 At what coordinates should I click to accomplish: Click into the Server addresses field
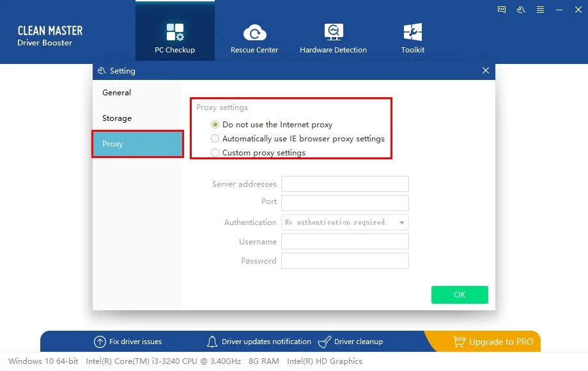coord(344,184)
